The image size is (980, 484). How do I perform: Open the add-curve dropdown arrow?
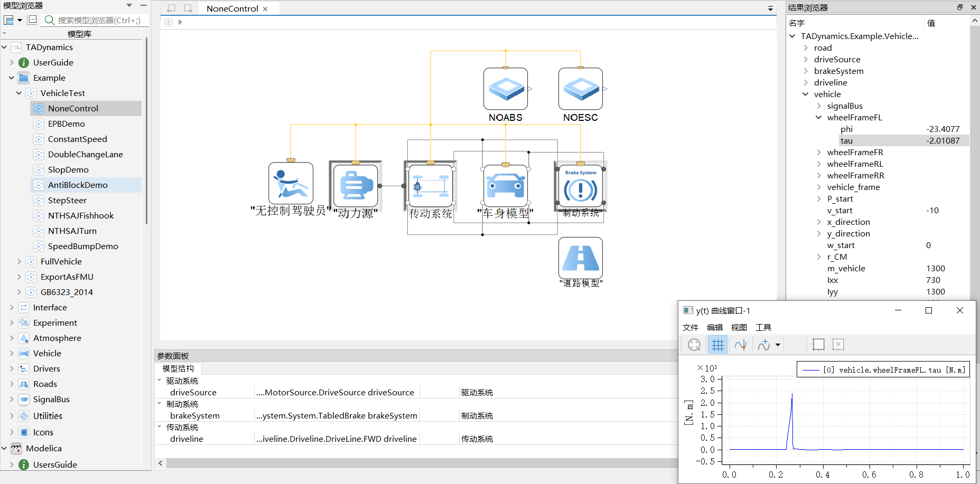(x=778, y=345)
